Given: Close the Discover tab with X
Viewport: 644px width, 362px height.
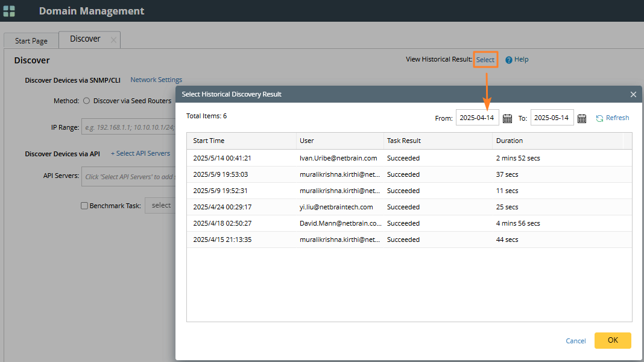Looking at the screenshot, I should tap(113, 40).
